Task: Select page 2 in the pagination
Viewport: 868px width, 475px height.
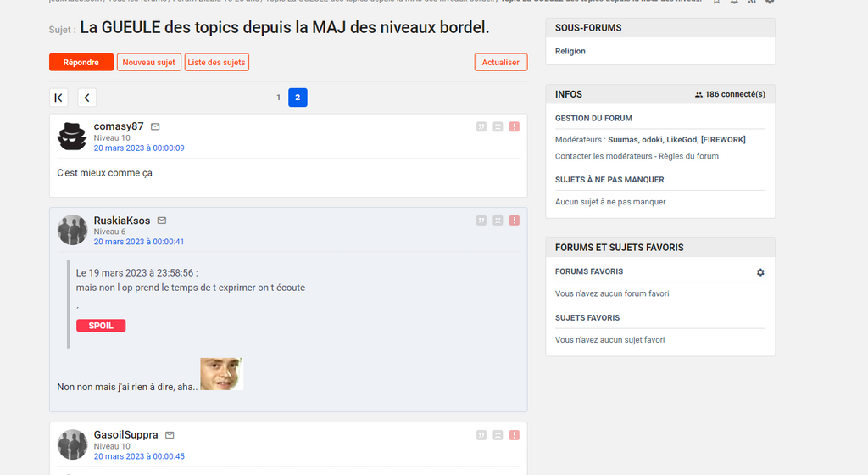Action: coord(298,98)
